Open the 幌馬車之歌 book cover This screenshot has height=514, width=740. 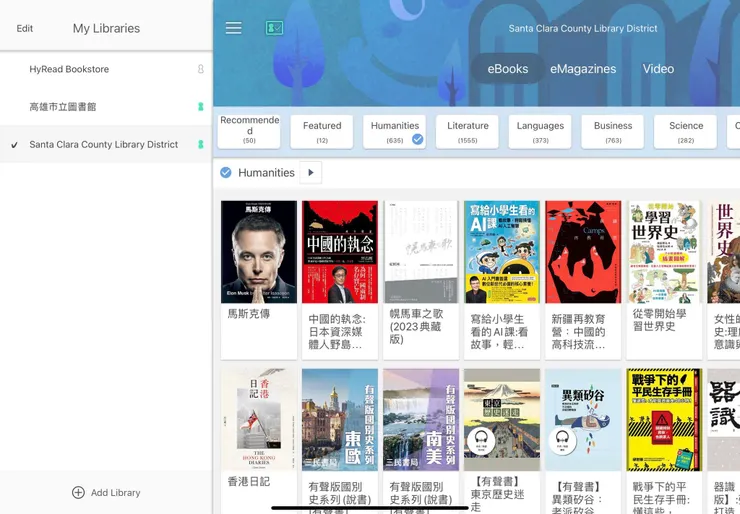point(421,252)
